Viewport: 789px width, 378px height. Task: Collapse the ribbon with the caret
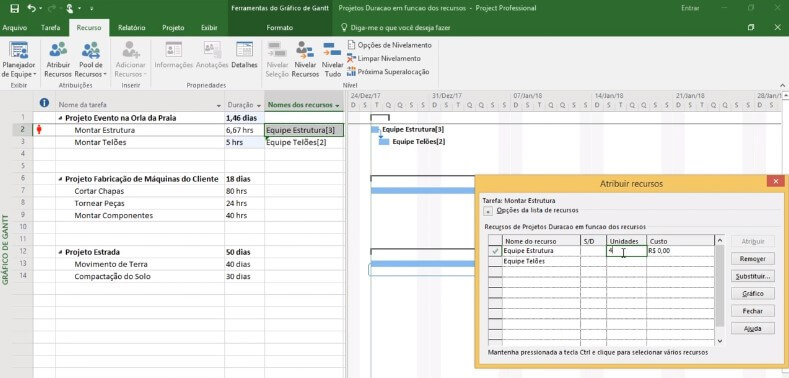[x=782, y=85]
